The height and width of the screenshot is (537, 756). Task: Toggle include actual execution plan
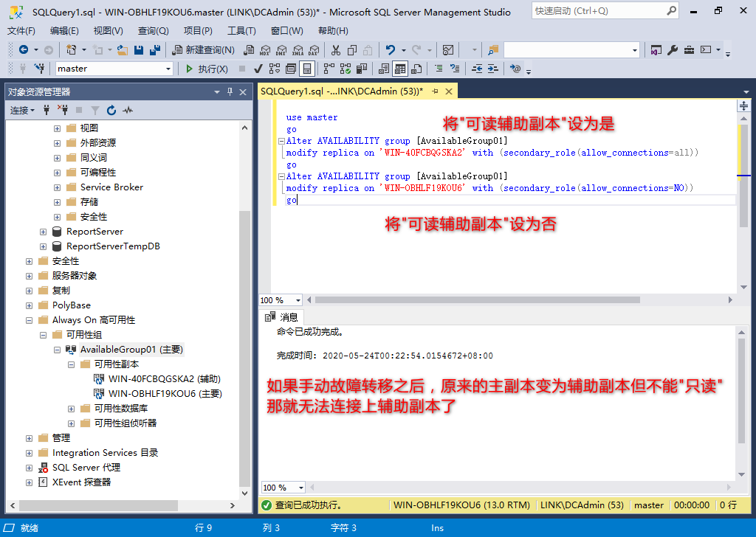(329, 69)
